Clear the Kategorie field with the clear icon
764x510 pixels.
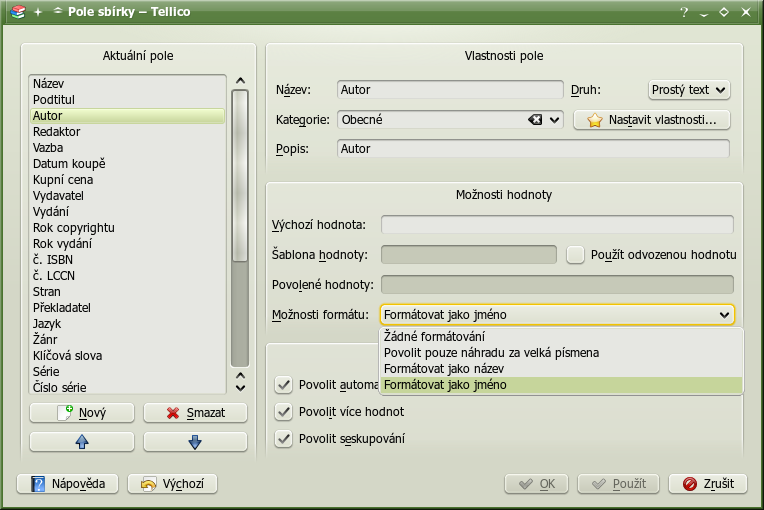coord(535,119)
